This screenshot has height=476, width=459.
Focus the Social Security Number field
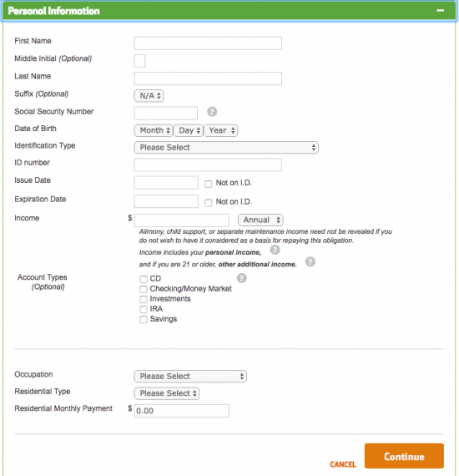166,114
